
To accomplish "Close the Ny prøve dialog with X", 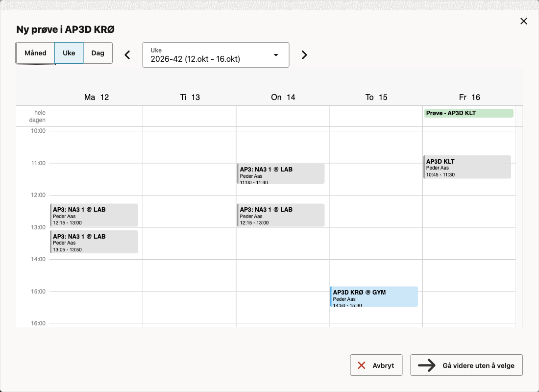I will pos(523,22).
